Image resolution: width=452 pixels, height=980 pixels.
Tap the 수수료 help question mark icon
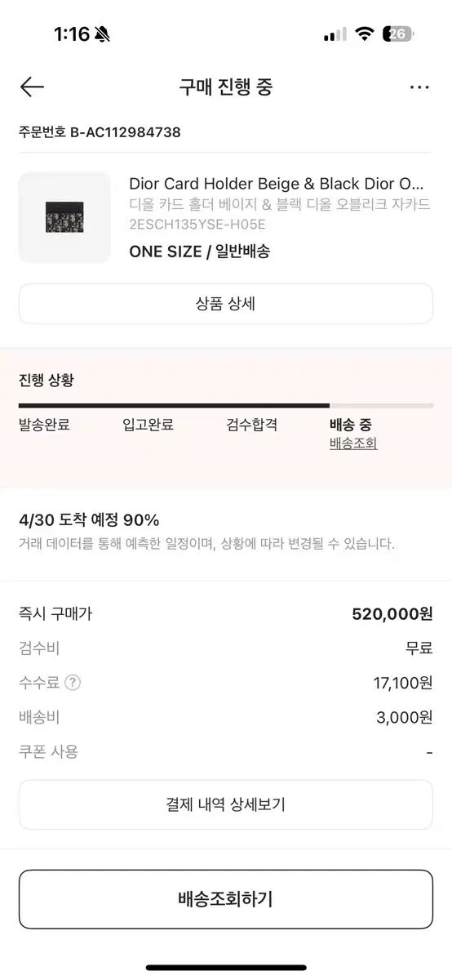click(x=73, y=683)
